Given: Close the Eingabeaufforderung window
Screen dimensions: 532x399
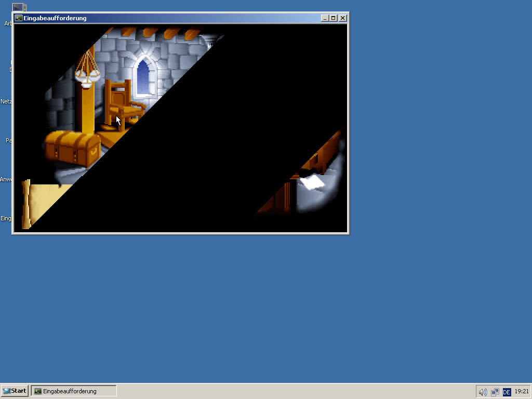Looking at the screenshot, I should (342, 18).
